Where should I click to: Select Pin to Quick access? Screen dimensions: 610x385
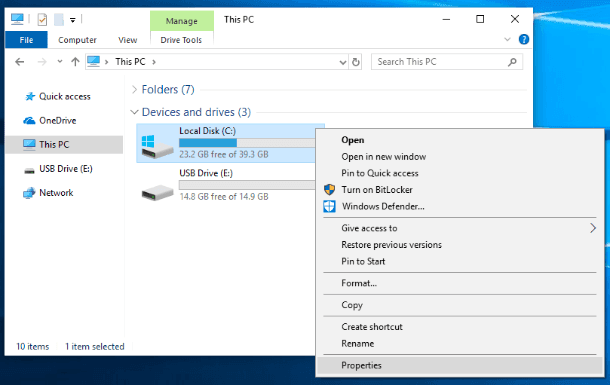460,173
